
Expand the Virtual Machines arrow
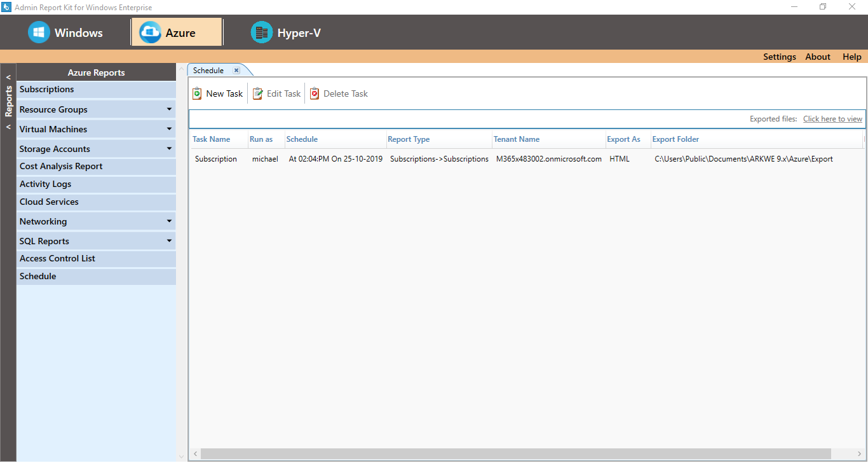[169, 129]
